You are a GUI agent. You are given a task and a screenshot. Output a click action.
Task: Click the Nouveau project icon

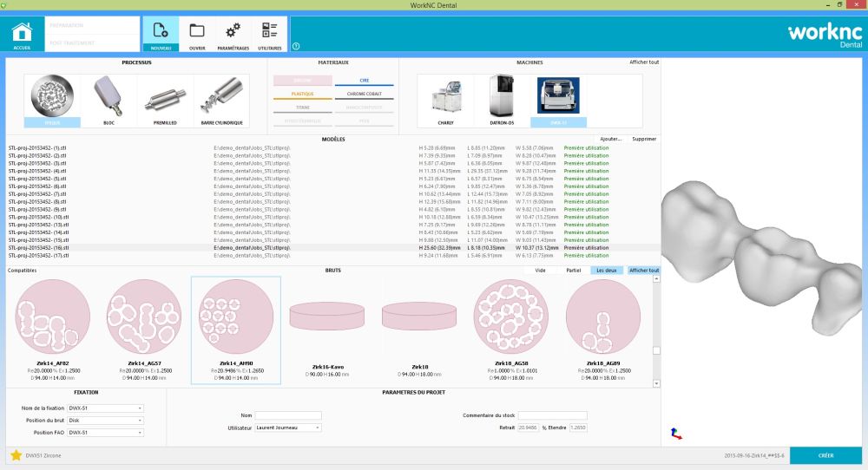[x=161, y=35]
